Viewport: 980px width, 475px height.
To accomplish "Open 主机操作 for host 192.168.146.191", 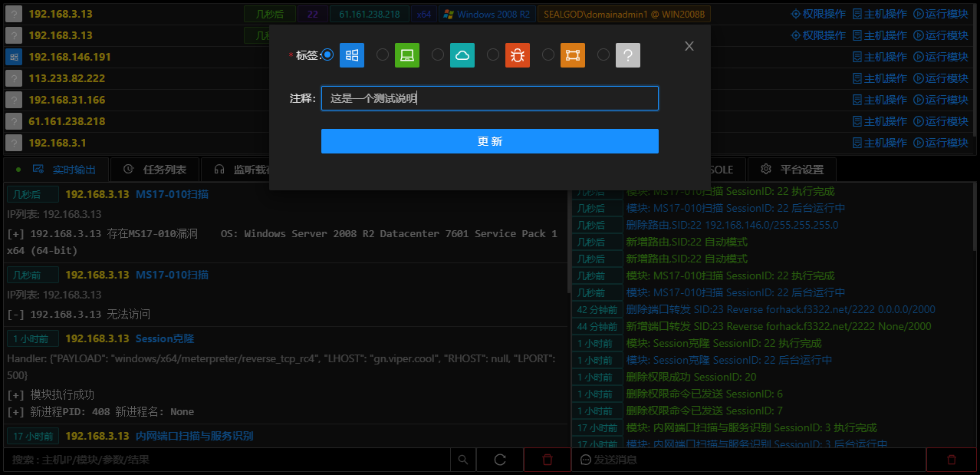I will pyautogui.click(x=880, y=57).
